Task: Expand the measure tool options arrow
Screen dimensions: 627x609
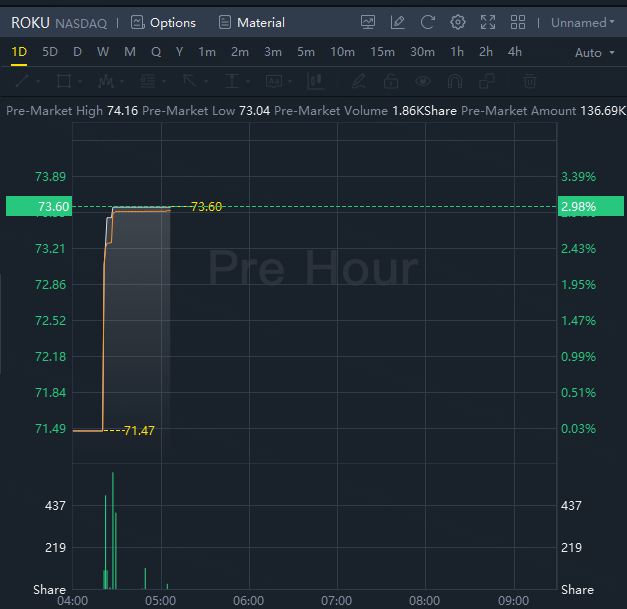Action: [248, 81]
